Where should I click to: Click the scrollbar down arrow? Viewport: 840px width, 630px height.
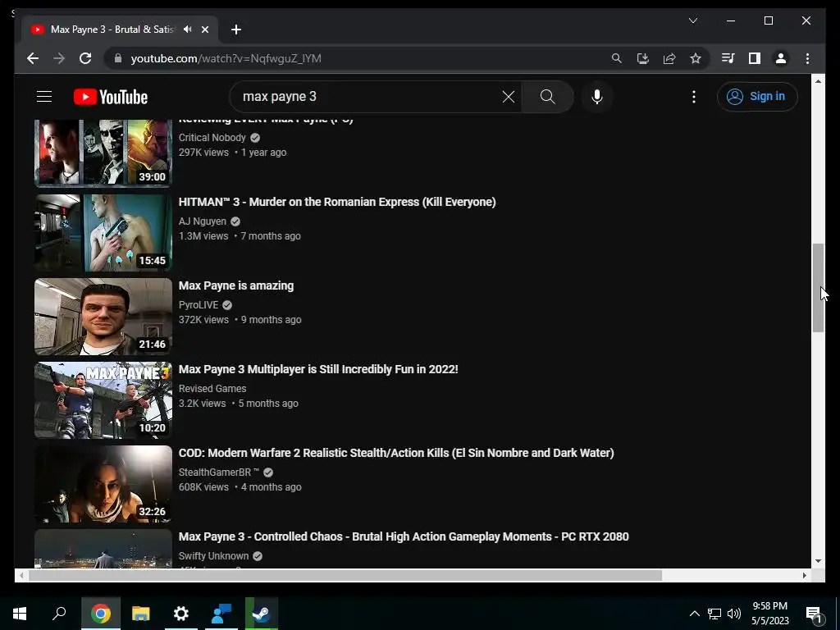(818, 561)
